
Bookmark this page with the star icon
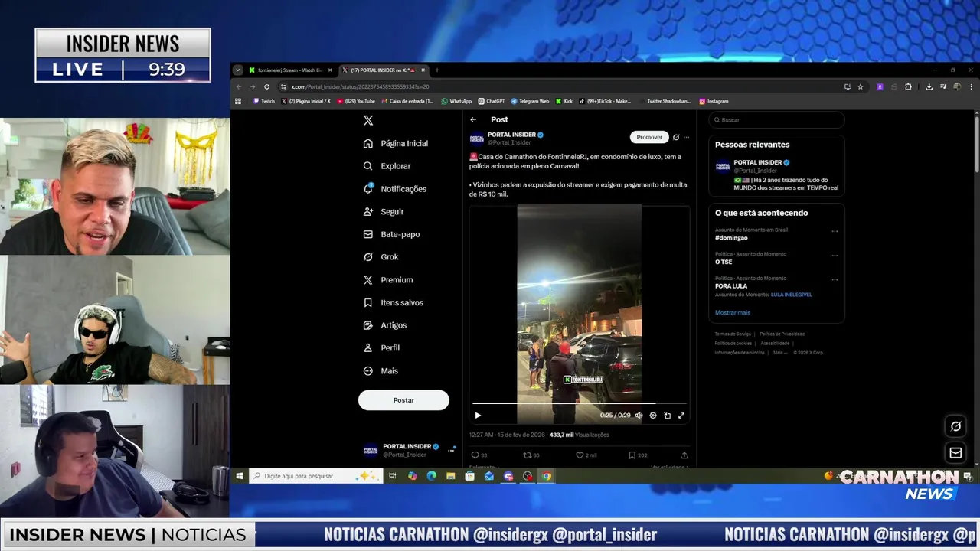pyautogui.click(x=861, y=86)
